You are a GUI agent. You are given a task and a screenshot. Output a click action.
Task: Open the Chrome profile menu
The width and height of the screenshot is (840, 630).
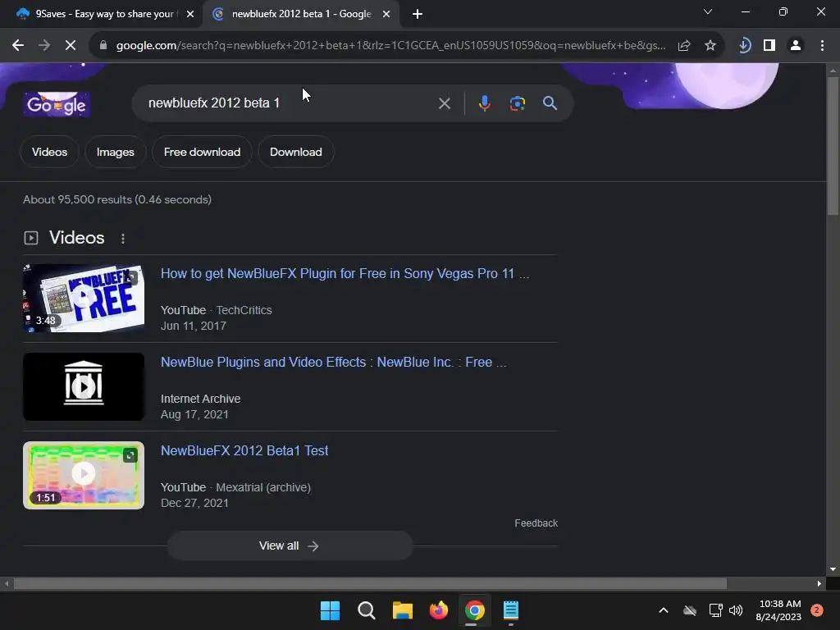point(796,46)
